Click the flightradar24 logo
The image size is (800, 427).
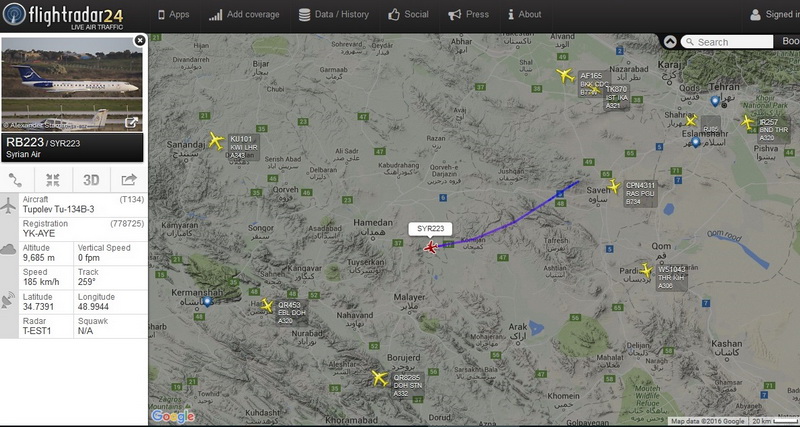point(63,15)
